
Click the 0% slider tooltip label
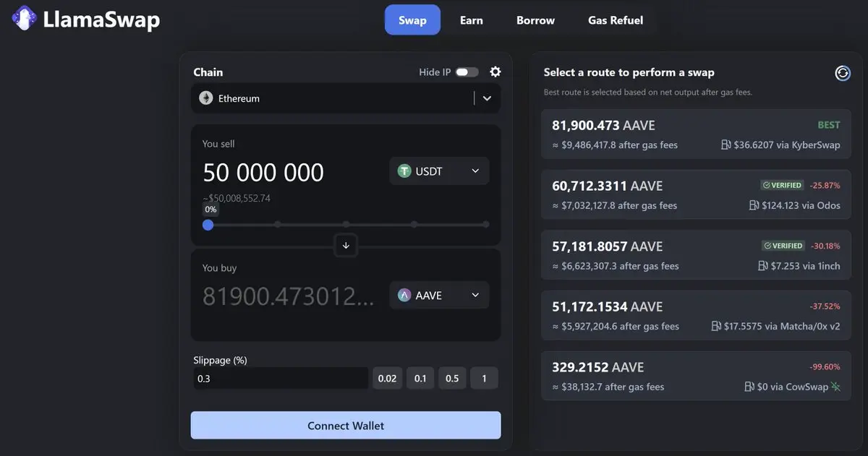210,210
